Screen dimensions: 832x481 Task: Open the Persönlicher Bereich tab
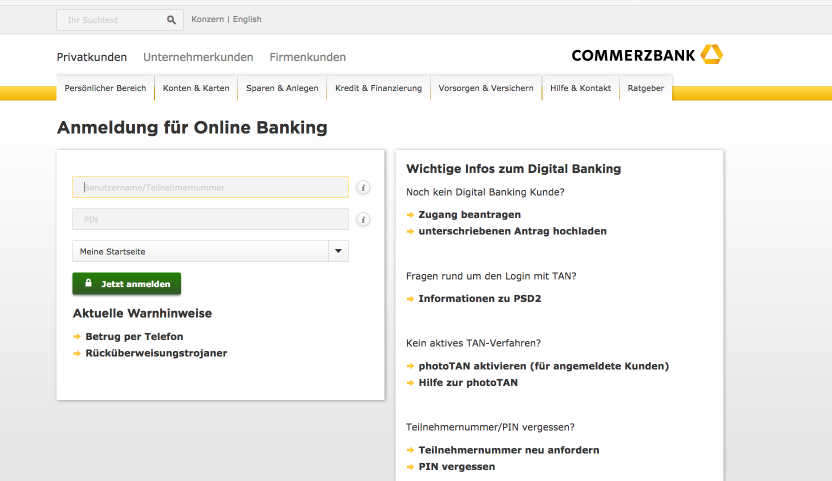pyautogui.click(x=105, y=88)
